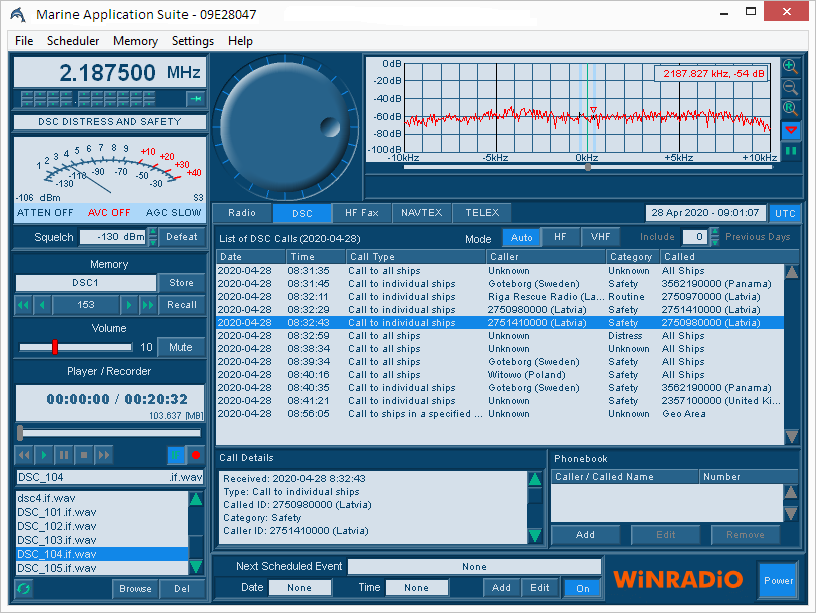Screen dimensions: 816x613
Task: Zoom out of the spectrum display
Action: point(791,87)
